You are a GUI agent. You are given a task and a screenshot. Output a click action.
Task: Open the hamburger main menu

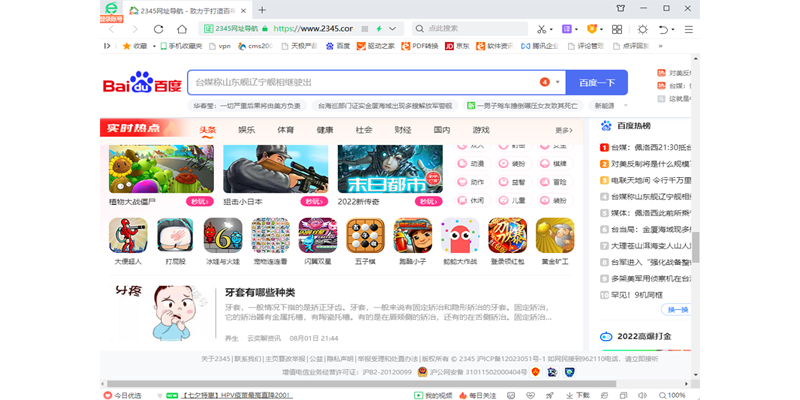click(689, 29)
